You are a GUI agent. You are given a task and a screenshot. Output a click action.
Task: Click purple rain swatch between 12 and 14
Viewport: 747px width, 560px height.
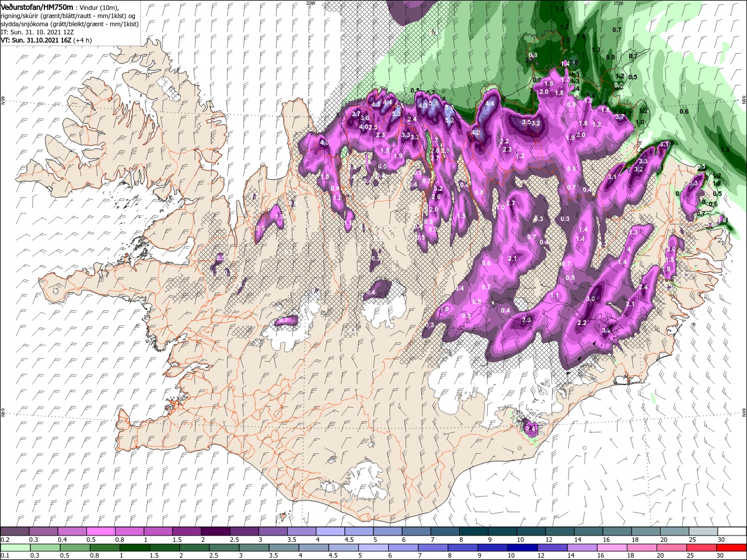tap(551, 548)
